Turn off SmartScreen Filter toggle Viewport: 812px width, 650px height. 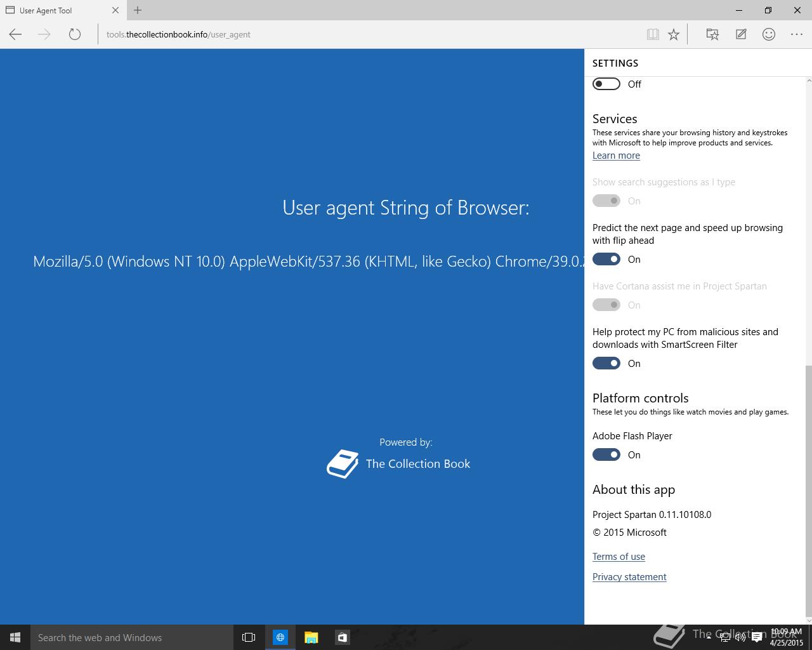click(606, 363)
